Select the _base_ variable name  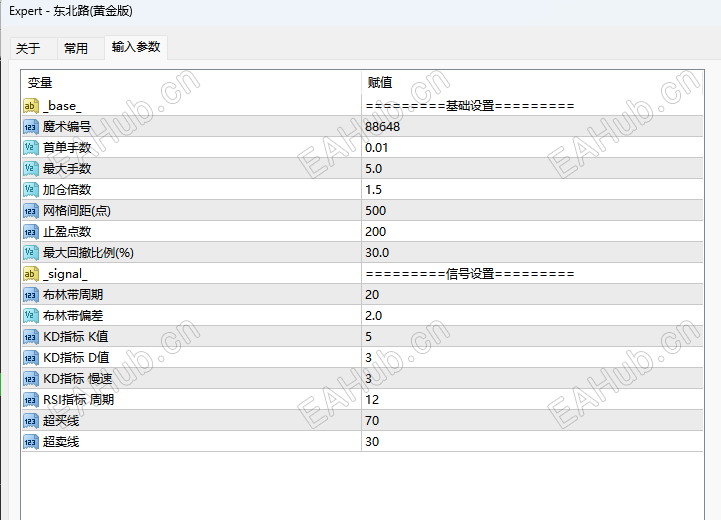coord(62,106)
